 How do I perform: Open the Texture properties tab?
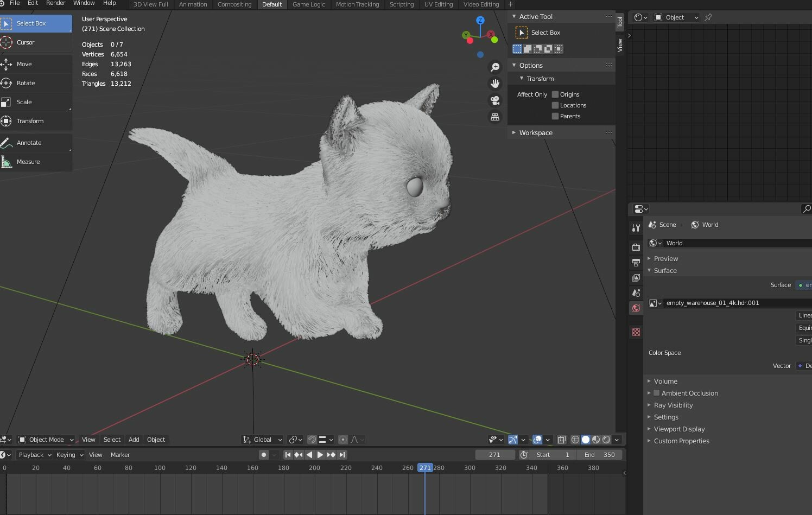click(x=636, y=332)
